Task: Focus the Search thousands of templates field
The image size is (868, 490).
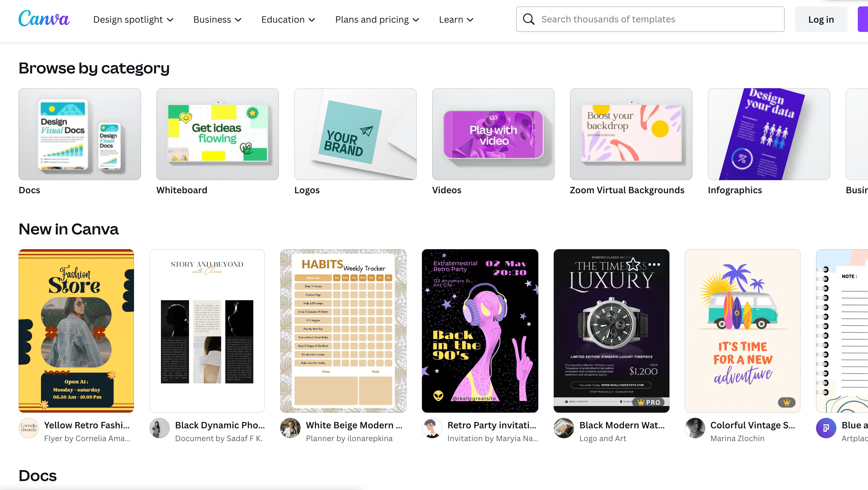Action: point(650,19)
